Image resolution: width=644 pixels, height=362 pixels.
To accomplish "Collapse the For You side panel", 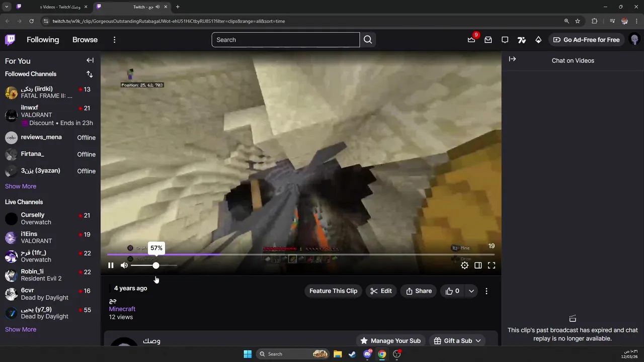I will [x=90, y=60].
